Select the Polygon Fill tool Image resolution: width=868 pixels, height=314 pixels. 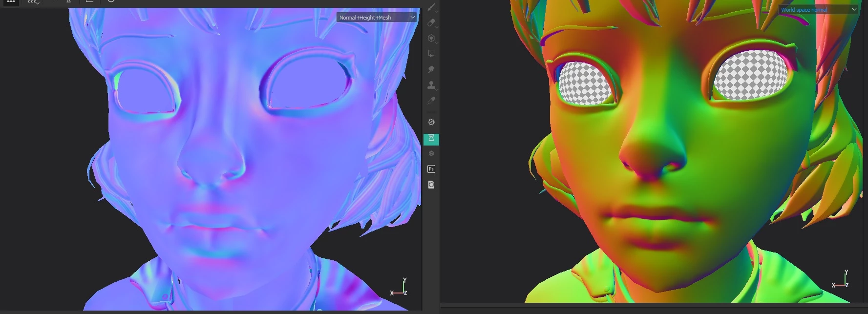pyautogui.click(x=431, y=54)
